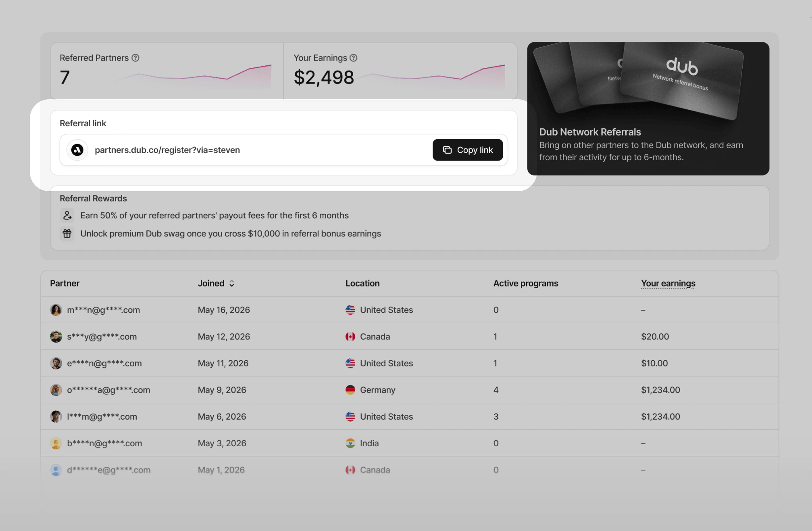
Task: Click the May 9, 2026 join date
Action: click(x=222, y=390)
